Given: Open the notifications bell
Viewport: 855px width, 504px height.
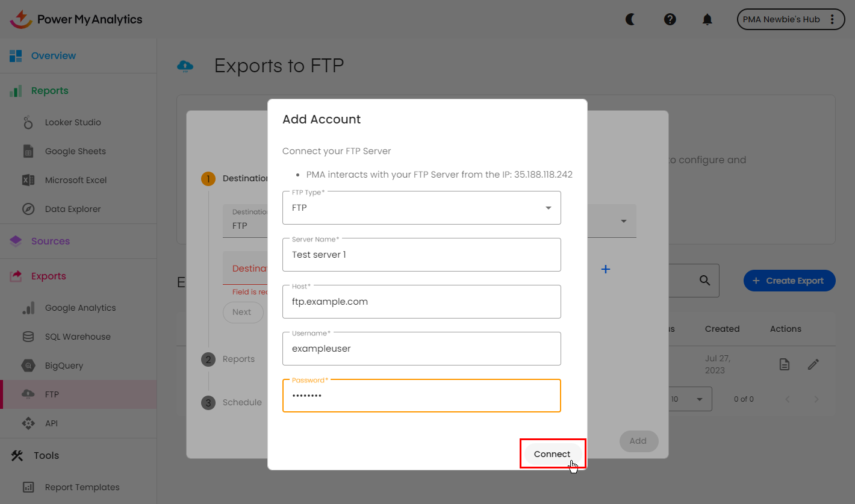Looking at the screenshot, I should [x=707, y=19].
